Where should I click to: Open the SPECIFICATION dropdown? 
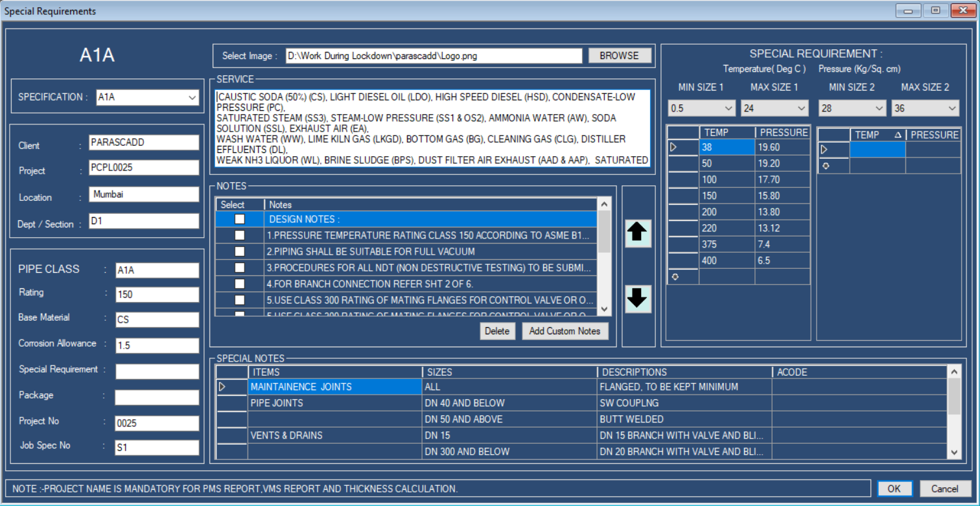click(192, 97)
